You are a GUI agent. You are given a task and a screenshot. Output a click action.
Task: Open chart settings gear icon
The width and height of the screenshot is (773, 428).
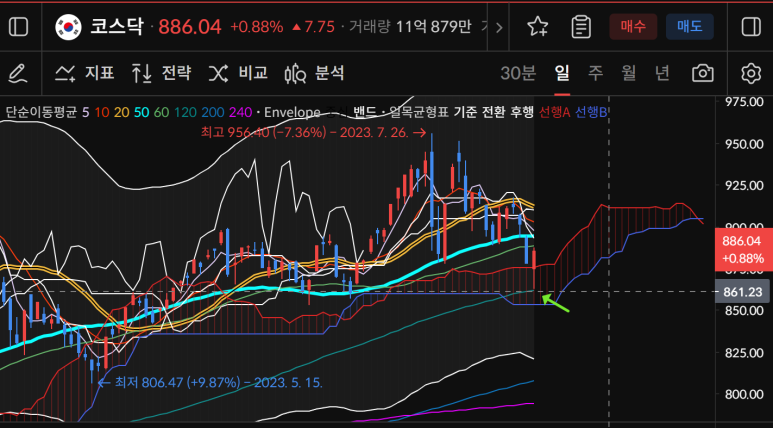[751, 73]
